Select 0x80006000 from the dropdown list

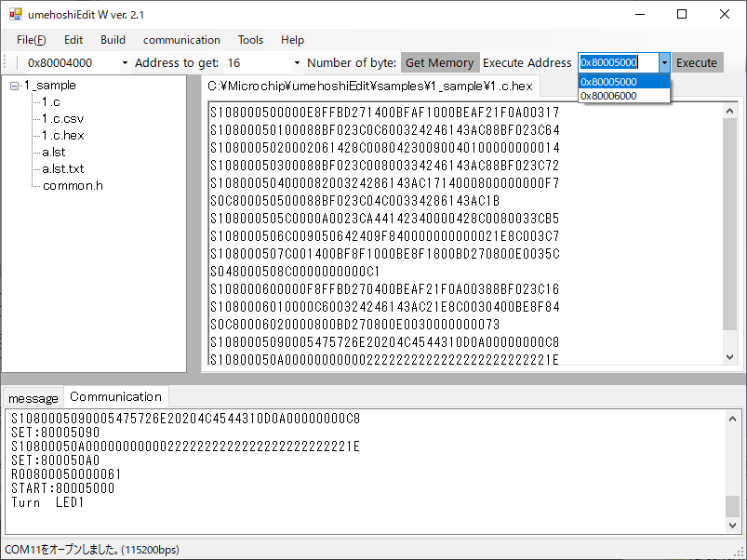(x=609, y=96)
